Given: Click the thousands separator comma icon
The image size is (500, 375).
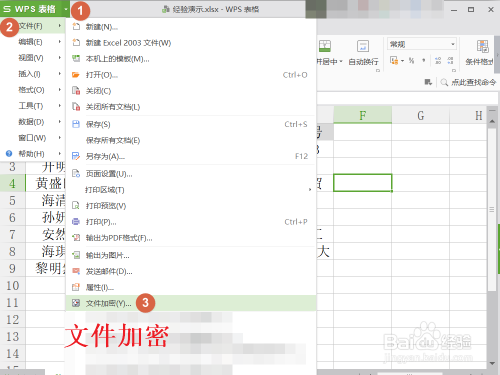Looking at the screenshot, I should (x=423, y=61).
